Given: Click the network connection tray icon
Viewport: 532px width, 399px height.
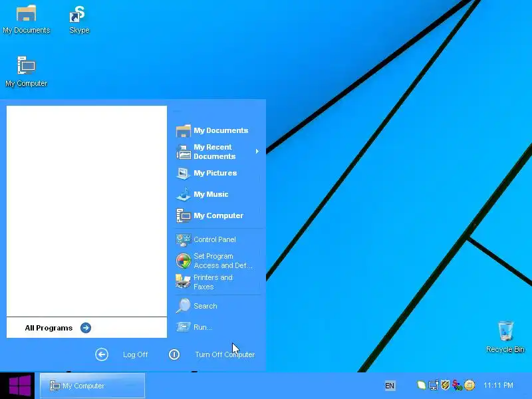Looking at the screenshot, I should [434, 385].
